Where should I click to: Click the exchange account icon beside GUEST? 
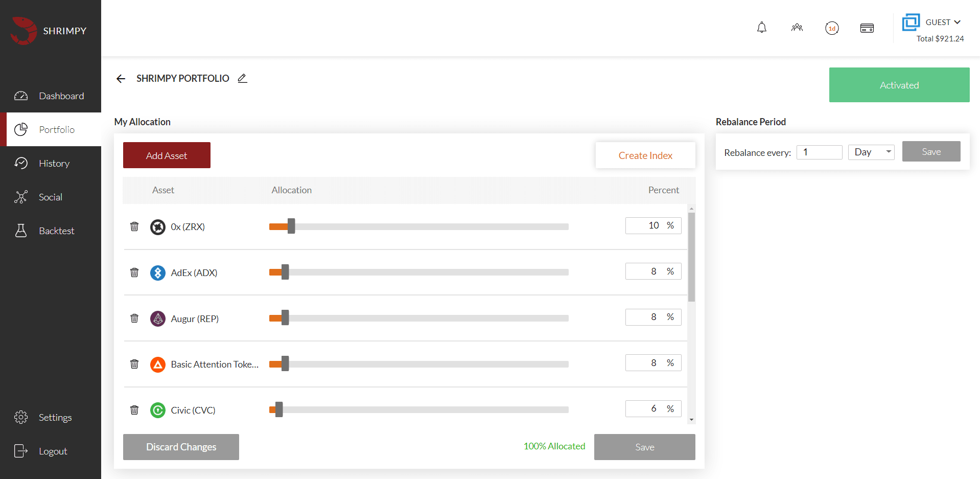pyautogui.click(x=911, y=22)
